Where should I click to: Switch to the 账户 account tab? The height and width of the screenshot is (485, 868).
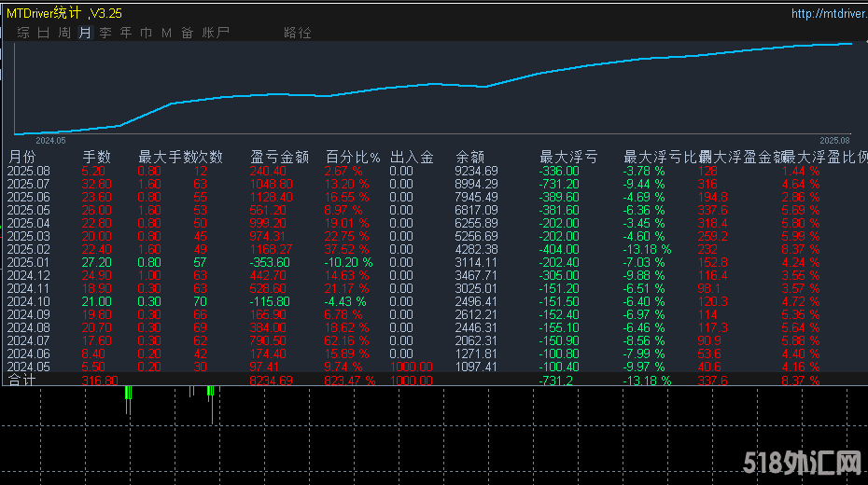pyautogui.click(x=216, y=33)
